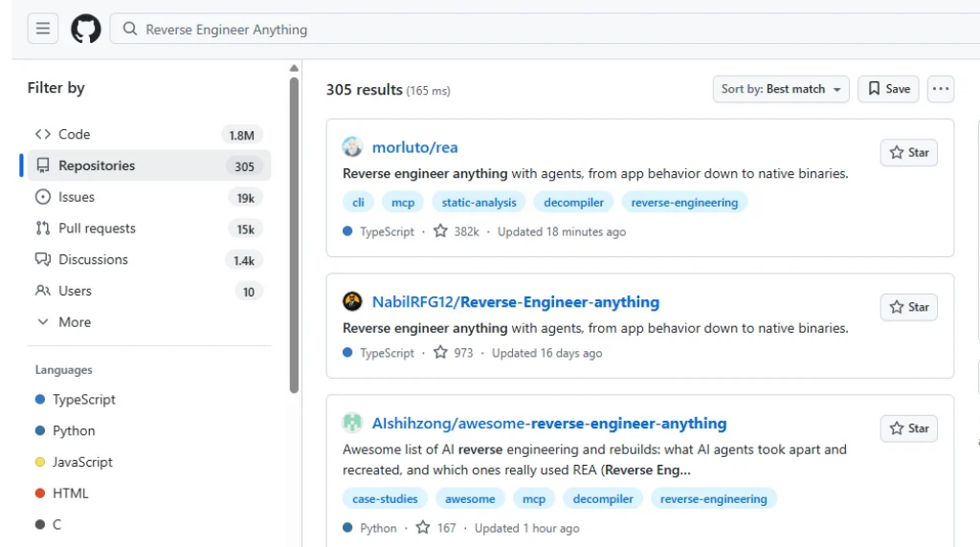Viewport: 980px width, 547px height.
Task: Open NabilRFG12/Reverse-Engineer-anything repository
Action: point(516,302)
